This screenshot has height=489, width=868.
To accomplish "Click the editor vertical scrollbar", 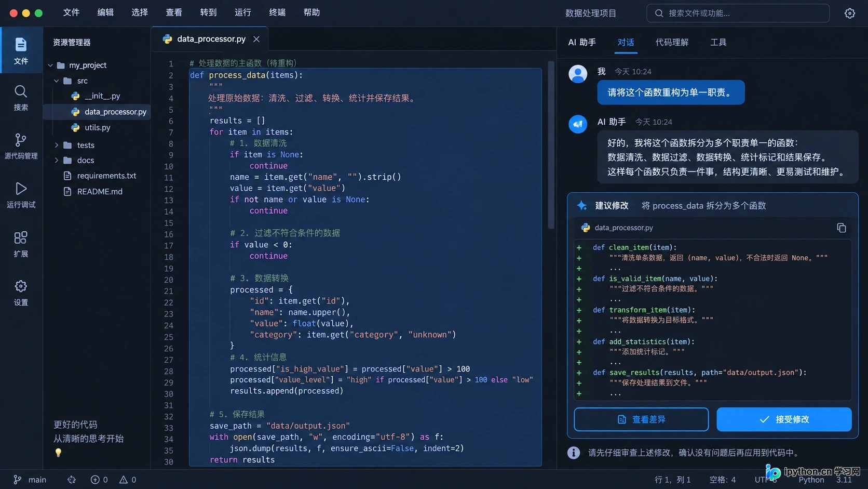I will [551, 146].
